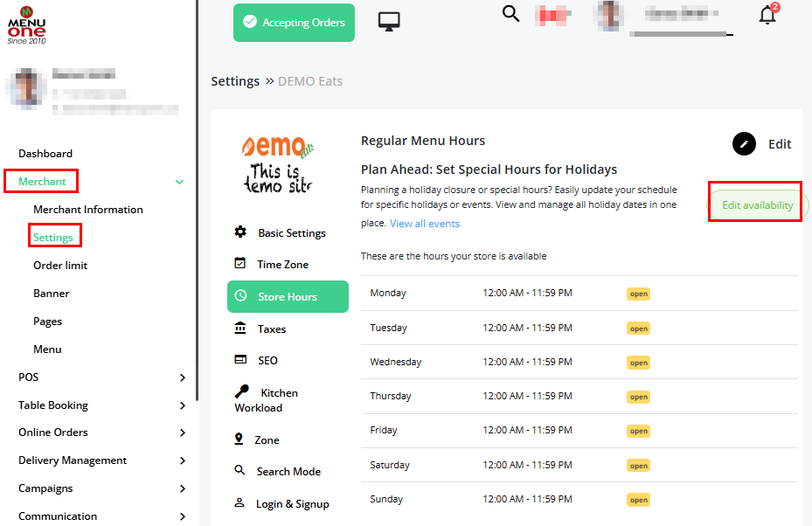Open the Zone location pin icon
Image resolution: width=812 pixels, height=526 pixels.
[239, 439]
